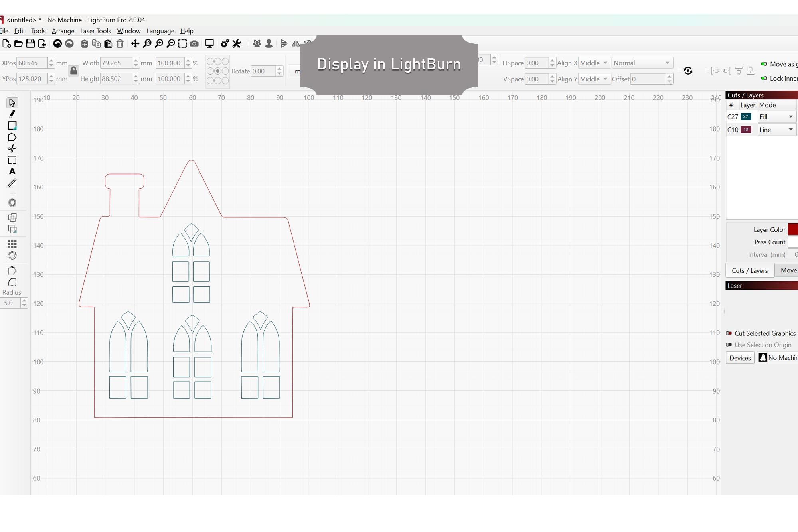Toggle the aspect ratio lock
Image resolution: width=798 pixels, height=532 pixels.
73,71
